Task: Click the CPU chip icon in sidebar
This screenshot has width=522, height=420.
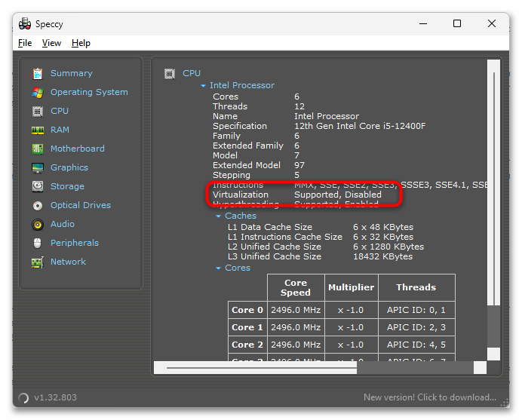Action: (x=38, y=112)
